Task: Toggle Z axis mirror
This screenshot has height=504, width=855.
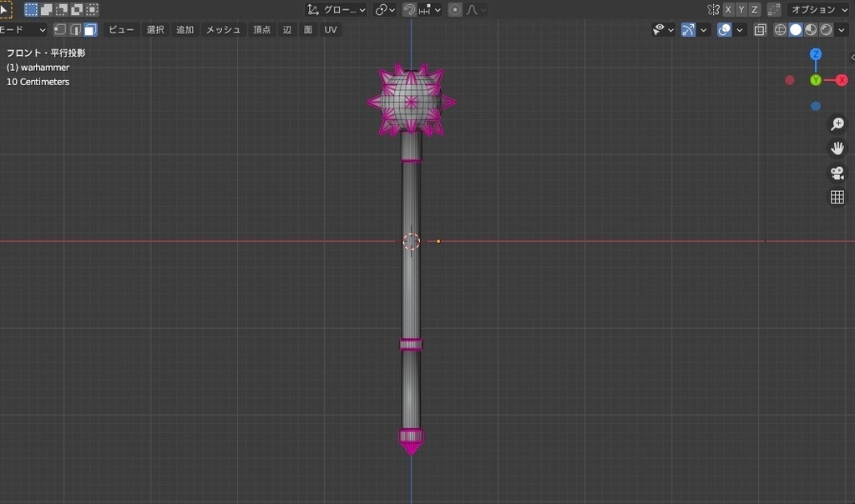Action: tap(754, 9)
